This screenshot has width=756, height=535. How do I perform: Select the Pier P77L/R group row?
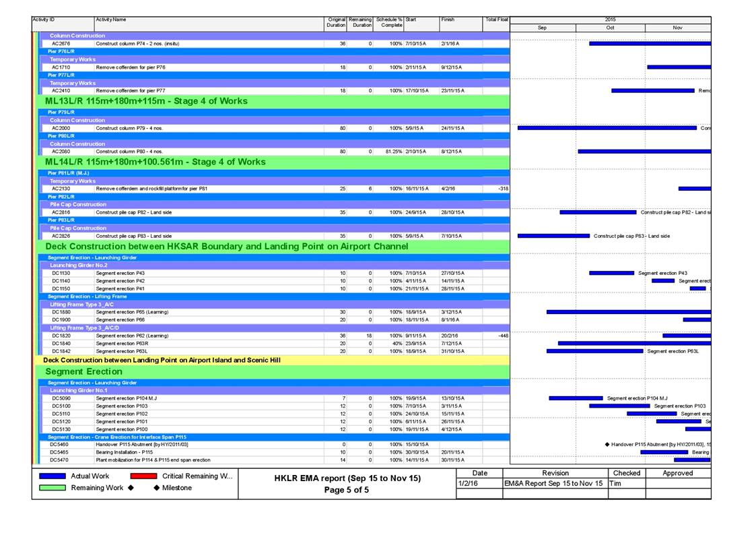point(274,75)
